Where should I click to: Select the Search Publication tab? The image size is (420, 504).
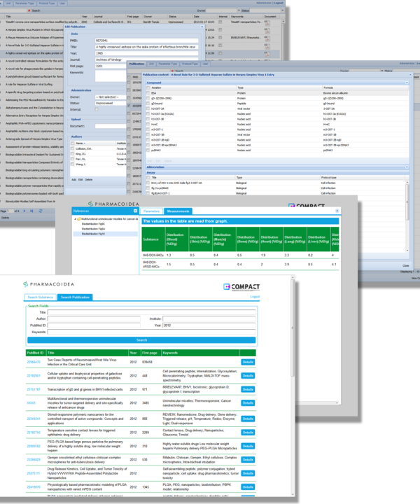75,297
